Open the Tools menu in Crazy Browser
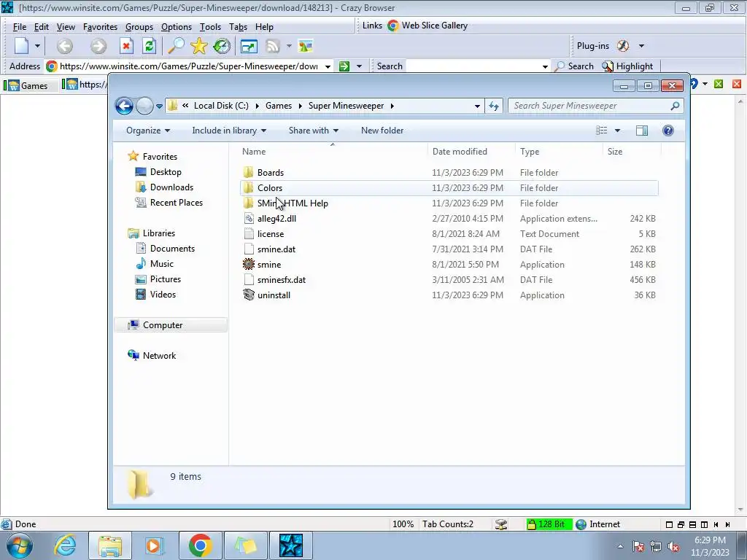This screenshot has height=560, width=747. pos(210,27)
